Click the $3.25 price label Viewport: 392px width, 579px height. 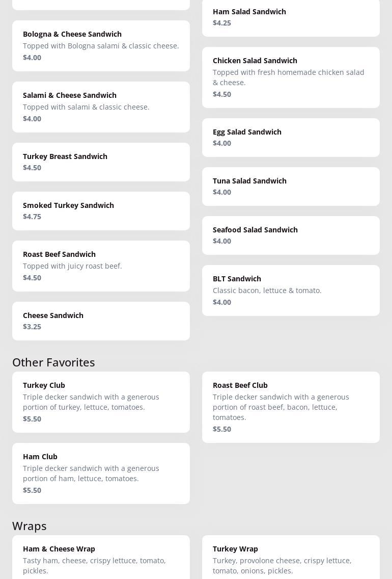click(32, 327)
